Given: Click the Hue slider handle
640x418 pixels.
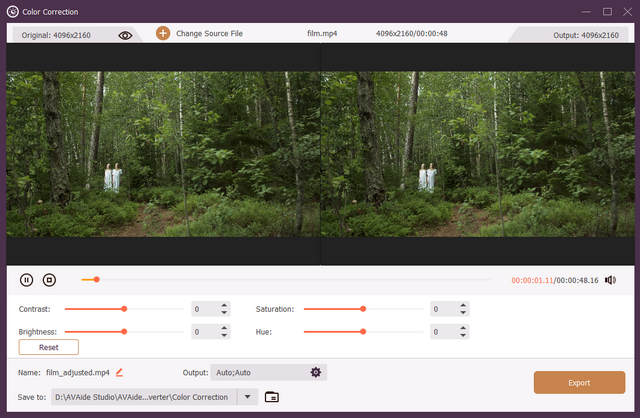Looking at the screenshot, I should pos(362,331).
